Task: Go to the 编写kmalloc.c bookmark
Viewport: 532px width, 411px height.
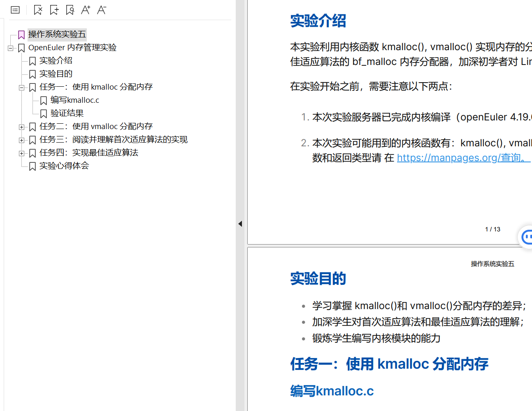Action: tap(75, 100)
